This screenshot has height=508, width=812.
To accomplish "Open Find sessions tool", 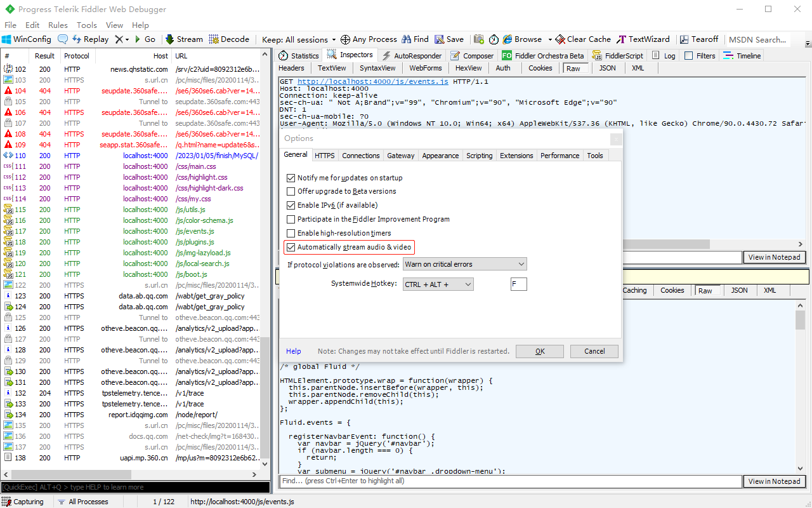I will [x=415, y=39].
